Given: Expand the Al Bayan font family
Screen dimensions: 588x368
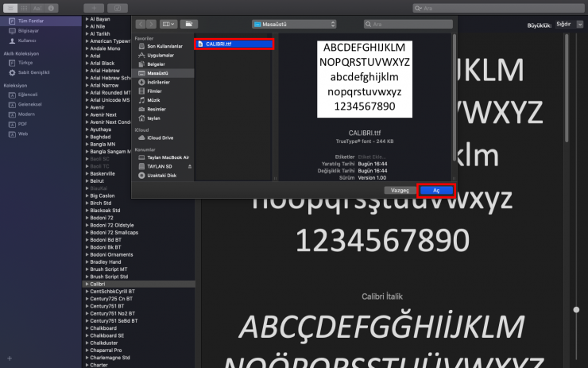Looking at the screenshot, I should (87, 19).
